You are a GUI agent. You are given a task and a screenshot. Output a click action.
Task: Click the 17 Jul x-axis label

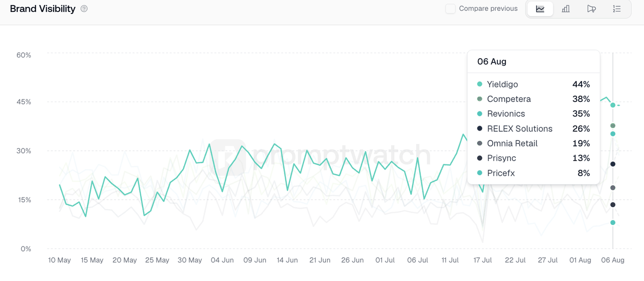point(483,260)
